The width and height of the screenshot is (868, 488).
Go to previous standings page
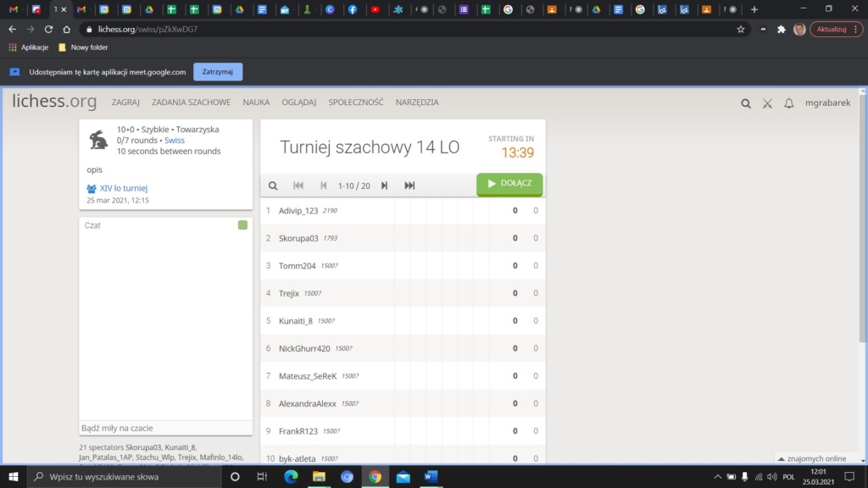[x=323, y=186]
